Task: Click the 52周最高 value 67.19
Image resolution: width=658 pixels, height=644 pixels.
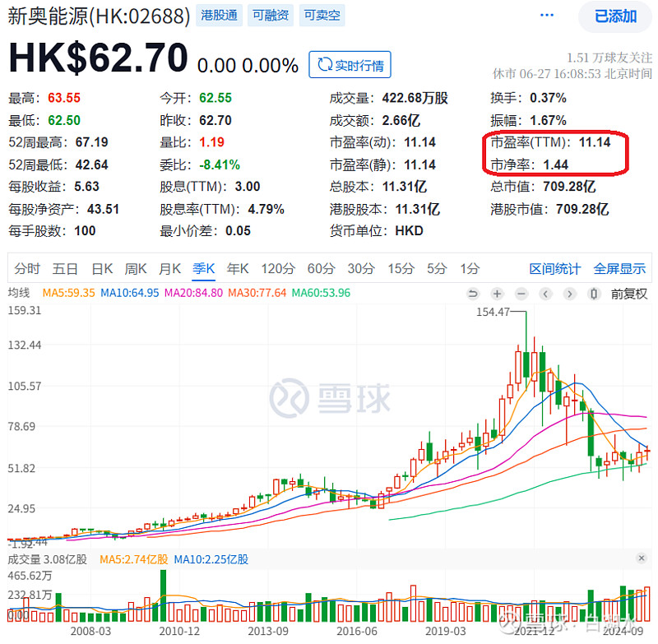Action: coord(91,142)
